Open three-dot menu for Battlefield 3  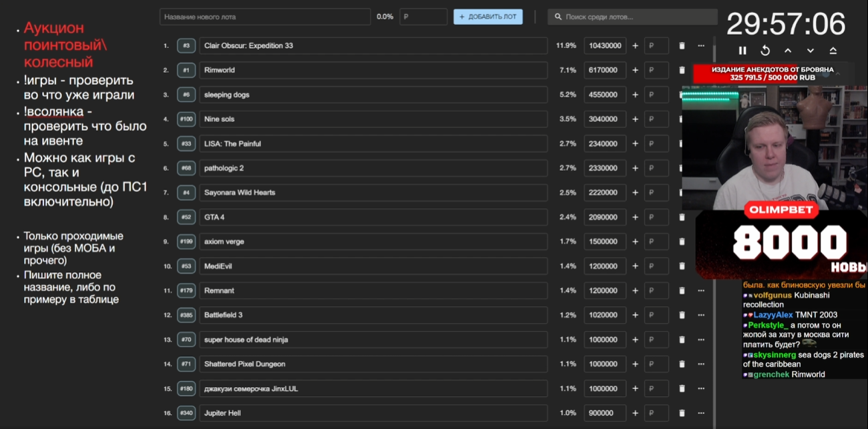[x=701, y=315]
